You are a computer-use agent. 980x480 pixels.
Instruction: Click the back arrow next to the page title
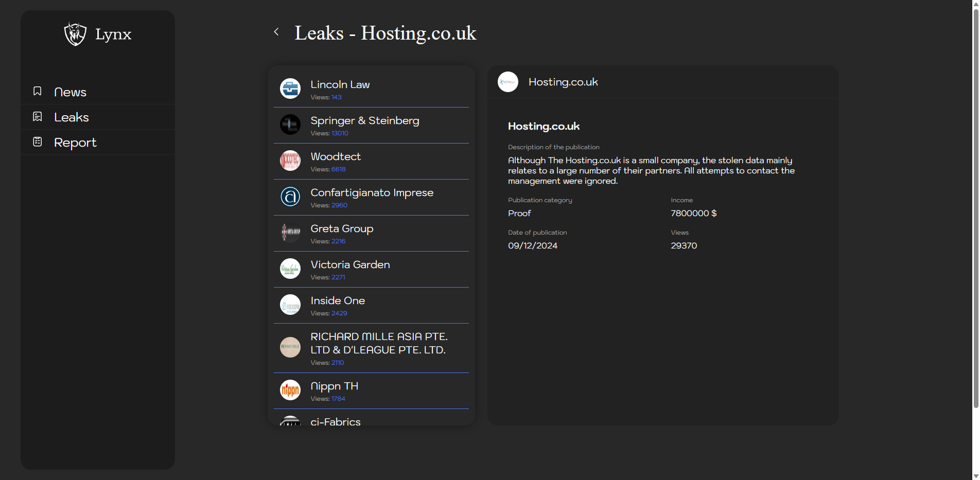[x=276, y=32]
